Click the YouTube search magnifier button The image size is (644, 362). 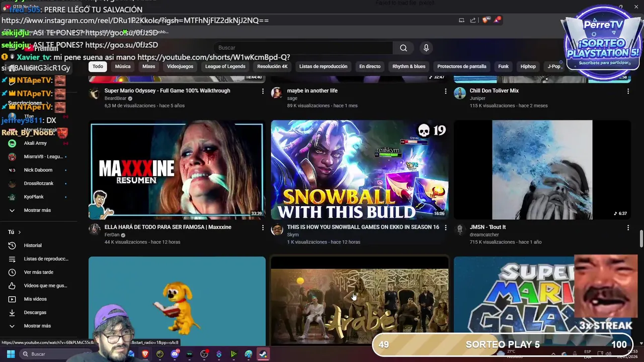(x=404, y=48)
